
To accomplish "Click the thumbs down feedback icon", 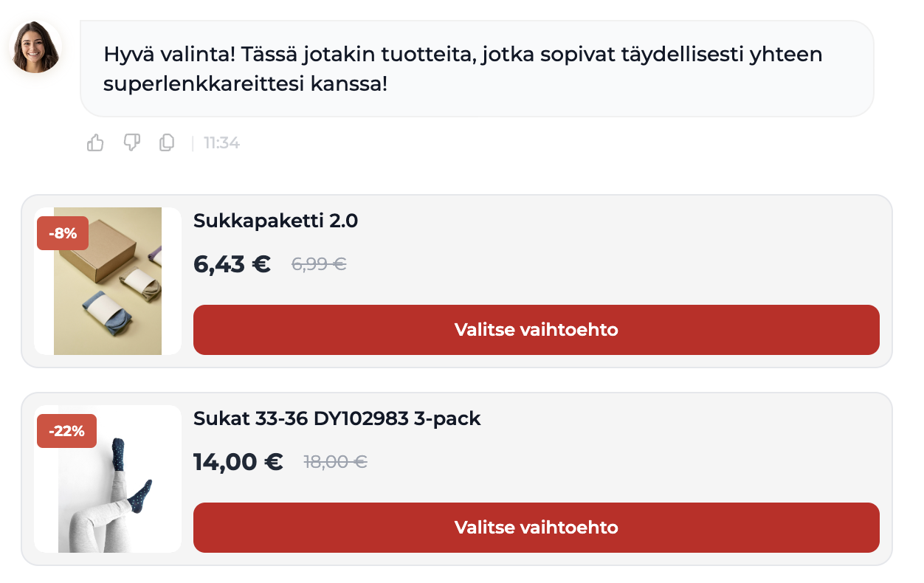I will coord(131,143).
